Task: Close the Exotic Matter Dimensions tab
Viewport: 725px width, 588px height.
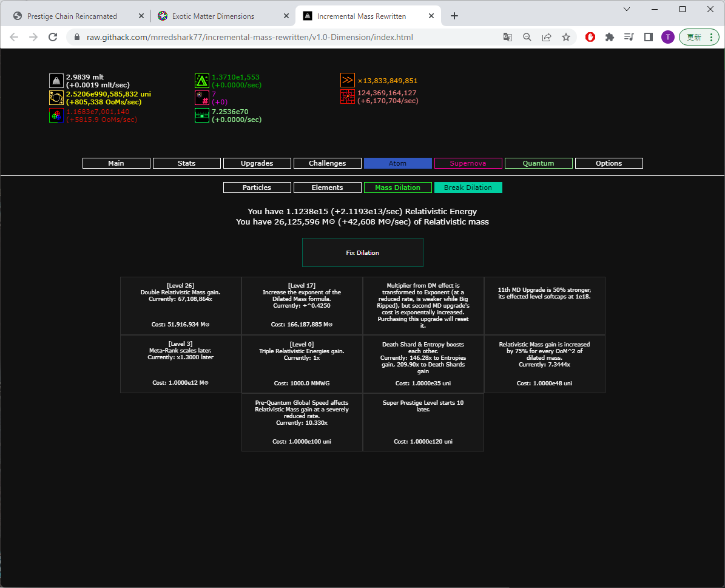Action: 286,16
